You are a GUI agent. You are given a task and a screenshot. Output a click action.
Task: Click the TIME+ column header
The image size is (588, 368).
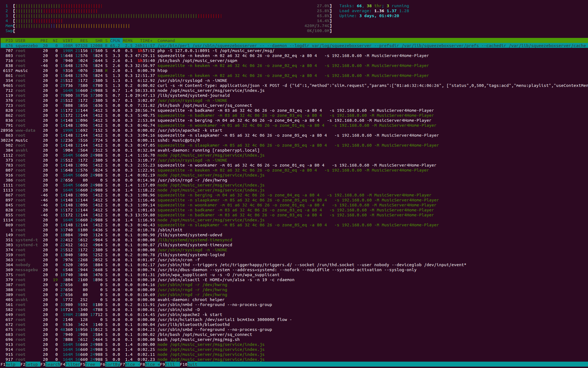pos(146,41)
